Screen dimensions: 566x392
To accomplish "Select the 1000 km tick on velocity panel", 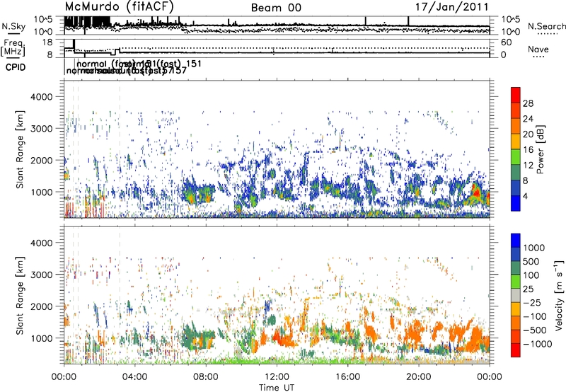I will [x=40, y=338].
